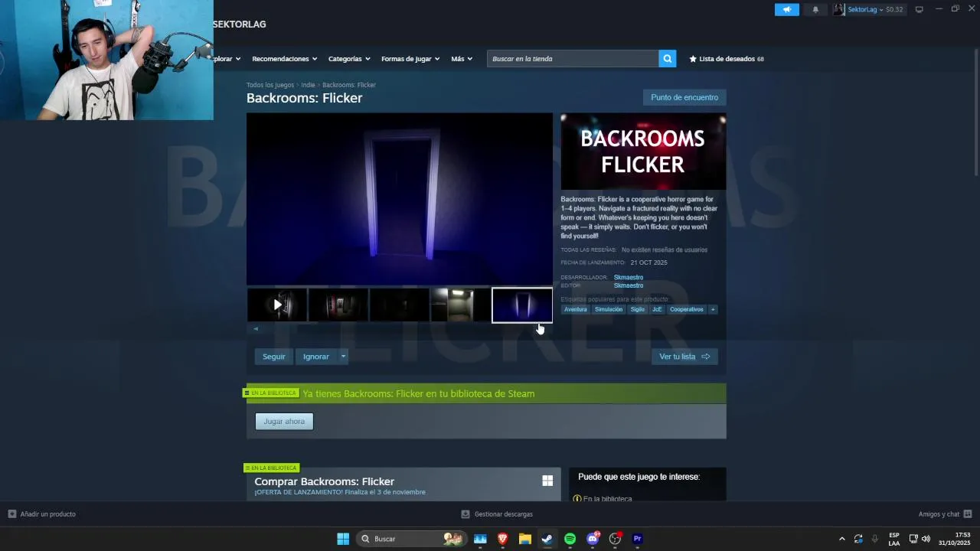Open Big Picture mode monitor icon
The width and height of the screenshot is (980, 551).
tap(920, 9)
